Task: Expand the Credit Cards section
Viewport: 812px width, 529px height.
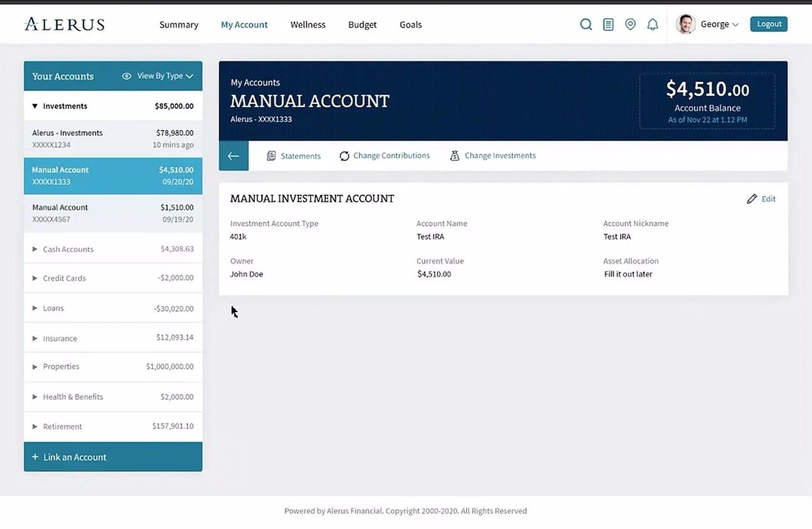Action: [x=35, y=278]
